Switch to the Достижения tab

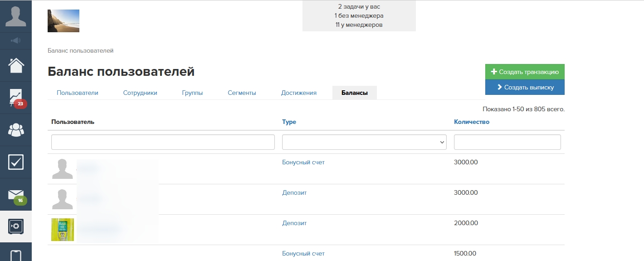coord(298,93)
